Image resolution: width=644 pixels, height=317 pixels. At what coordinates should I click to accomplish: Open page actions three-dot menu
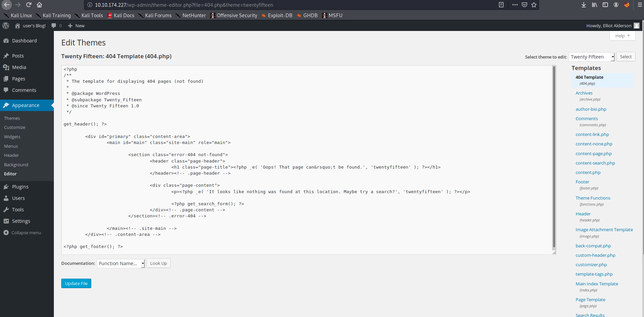click(515, 5)
